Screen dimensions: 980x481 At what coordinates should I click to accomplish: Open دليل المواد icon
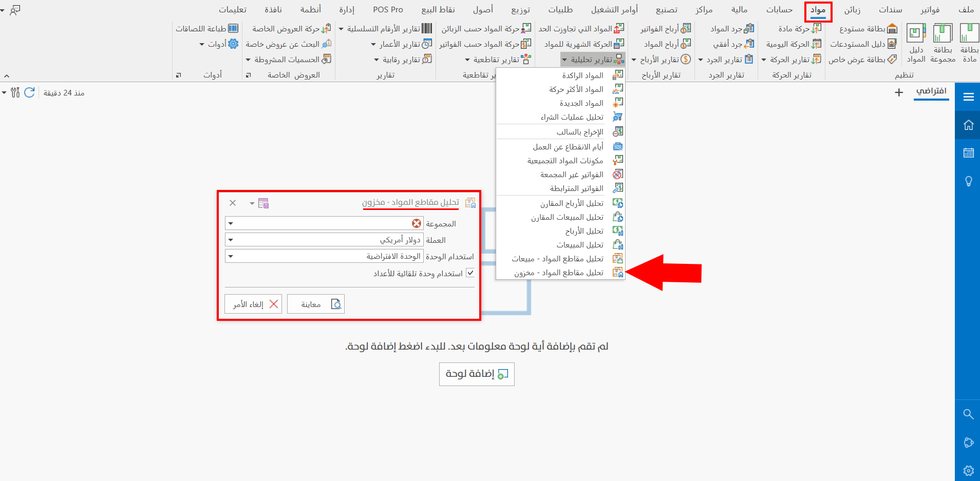tap(916, 43)
